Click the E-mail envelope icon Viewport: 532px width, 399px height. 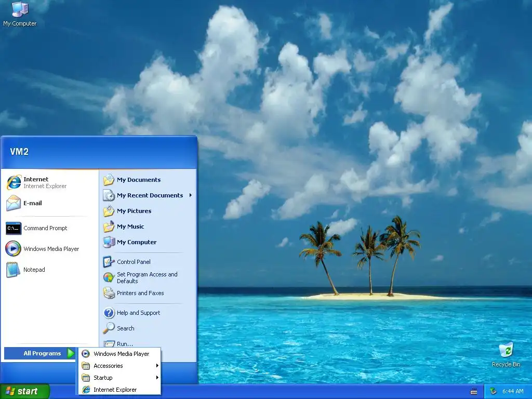[14, 203]
